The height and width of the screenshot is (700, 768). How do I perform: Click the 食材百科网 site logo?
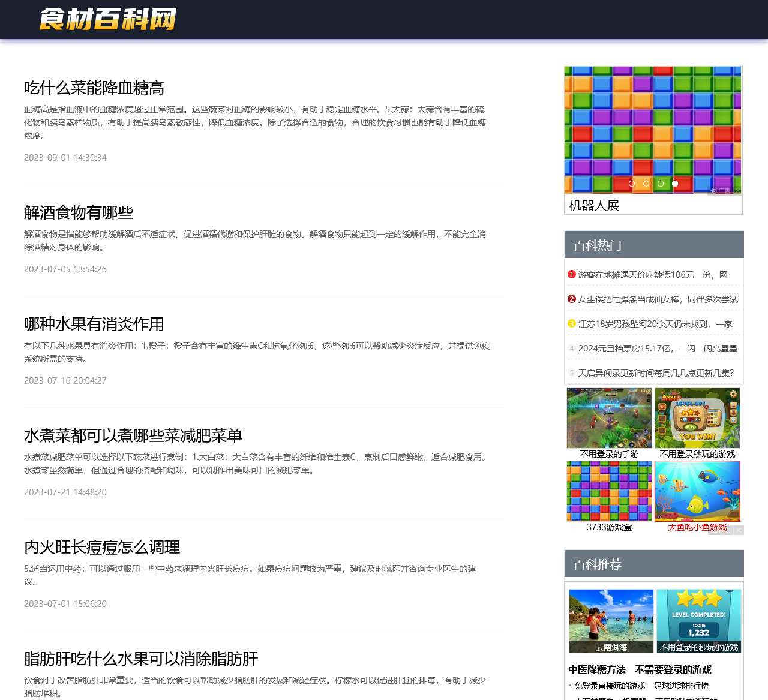click(108, 19)
